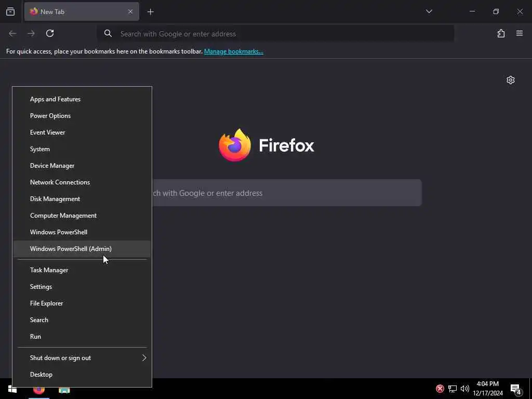Click the volume speaker tray icon
This screenshot has width=532, height=399.
(x=465, y=389)
